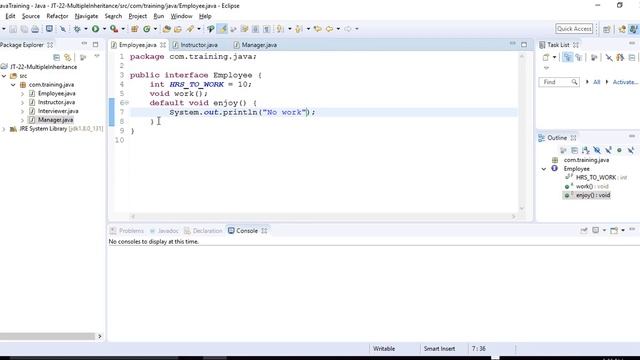The image size is (640, 360).
Task: Toggle Hide Static Members in Outline
Action: coord(608,150)
